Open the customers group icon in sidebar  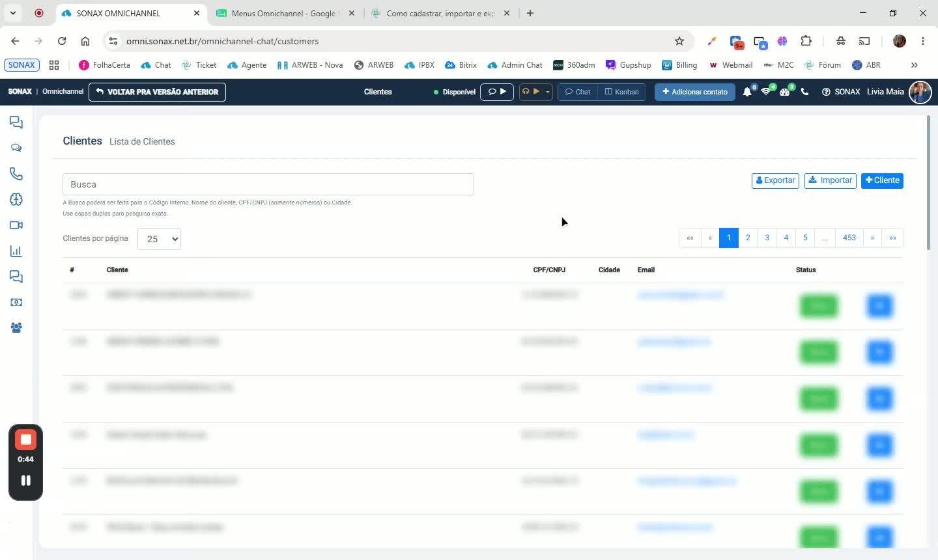16,328
